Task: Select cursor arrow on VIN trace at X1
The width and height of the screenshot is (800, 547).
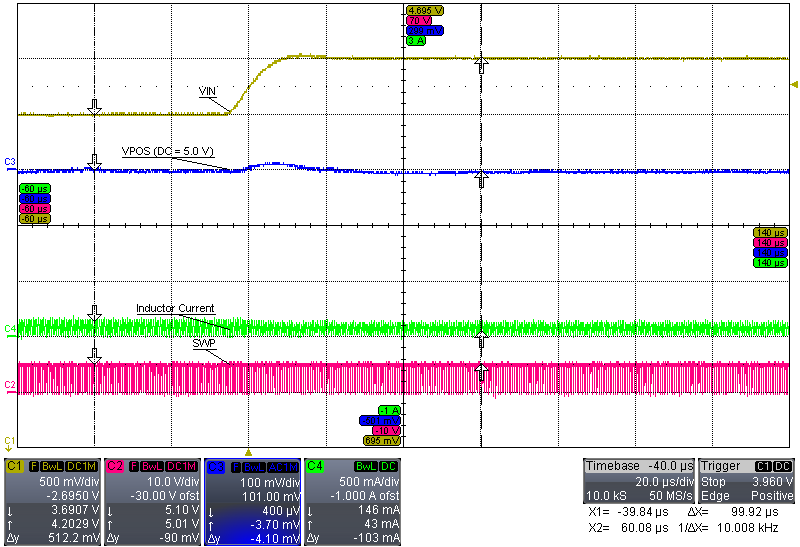Action: click(94, 106)
